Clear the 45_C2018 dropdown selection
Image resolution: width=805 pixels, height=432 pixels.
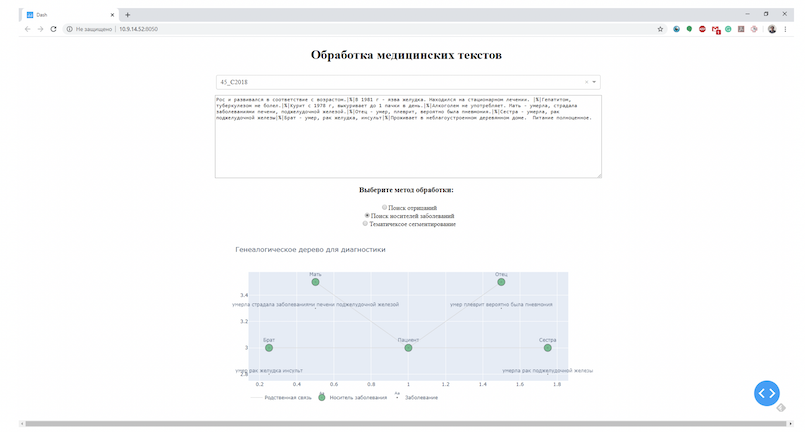(586, 81)
